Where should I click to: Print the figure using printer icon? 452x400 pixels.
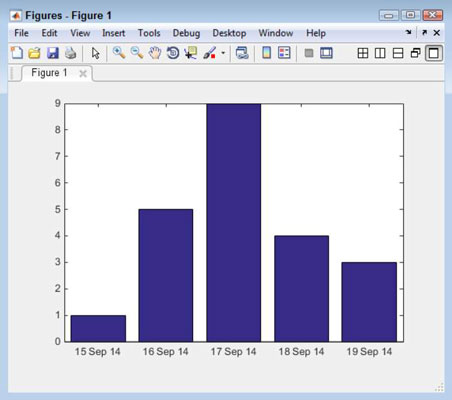click(x=70, y=53)
